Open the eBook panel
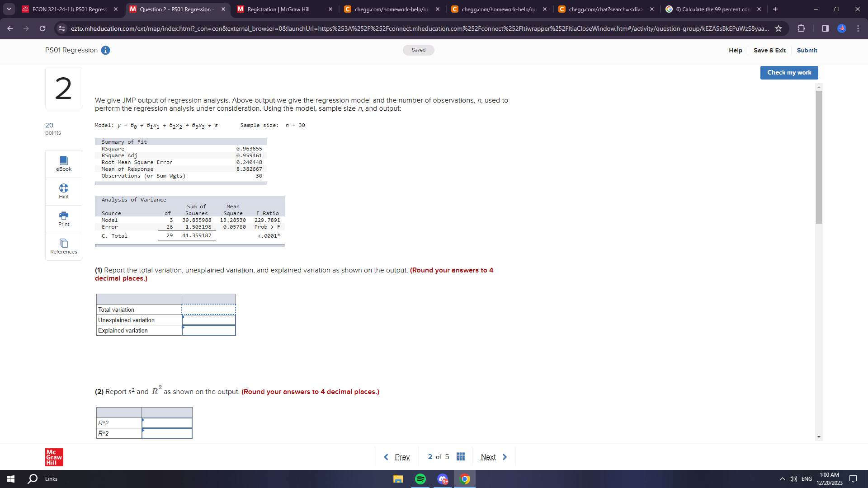The height and width of the screenshot is (488, 868). (x=63, y=163)
